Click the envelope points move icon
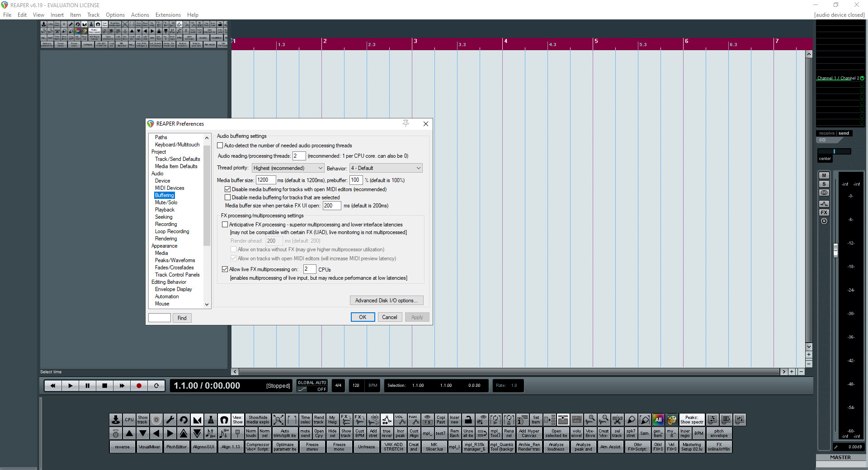Screen dimensions: 868x470 tap(387, 420)
